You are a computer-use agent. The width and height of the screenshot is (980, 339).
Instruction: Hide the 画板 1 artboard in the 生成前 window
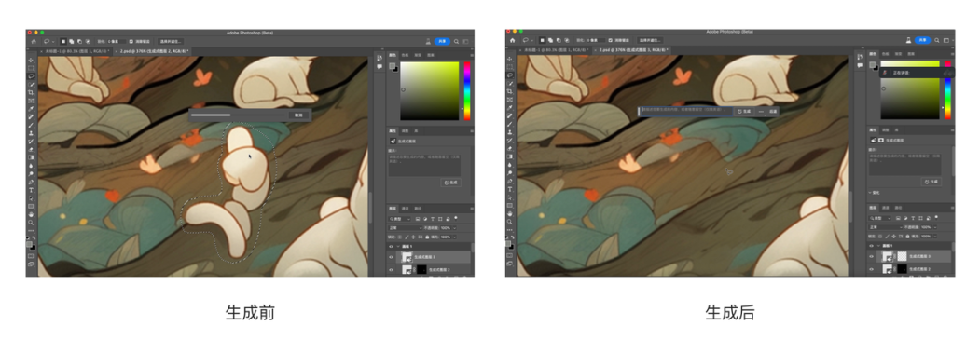point(392,247)
